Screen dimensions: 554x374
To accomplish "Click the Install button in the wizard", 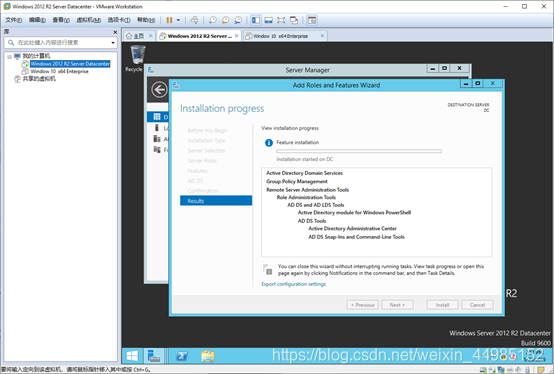I will click(442, 305).
